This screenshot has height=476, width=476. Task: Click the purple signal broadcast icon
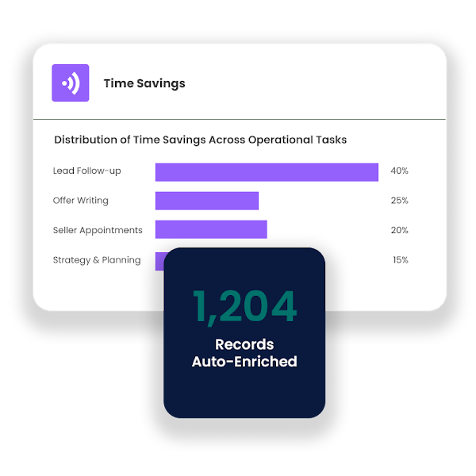(70, 83)
